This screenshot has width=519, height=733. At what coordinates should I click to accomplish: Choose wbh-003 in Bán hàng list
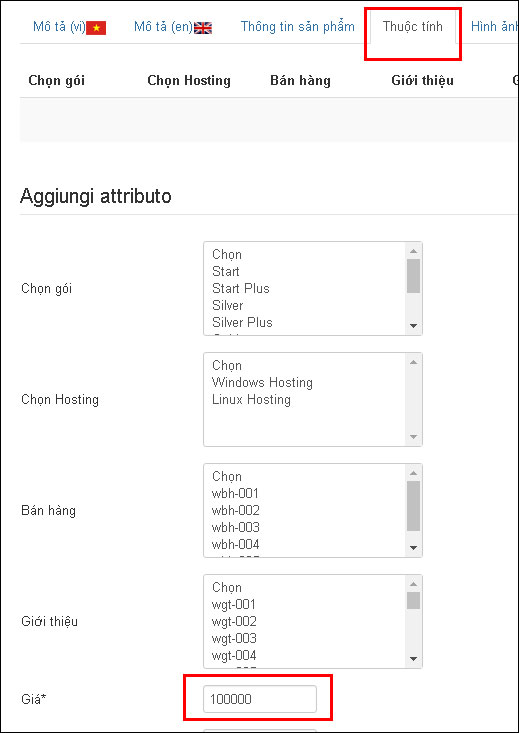tap(236, 527)
